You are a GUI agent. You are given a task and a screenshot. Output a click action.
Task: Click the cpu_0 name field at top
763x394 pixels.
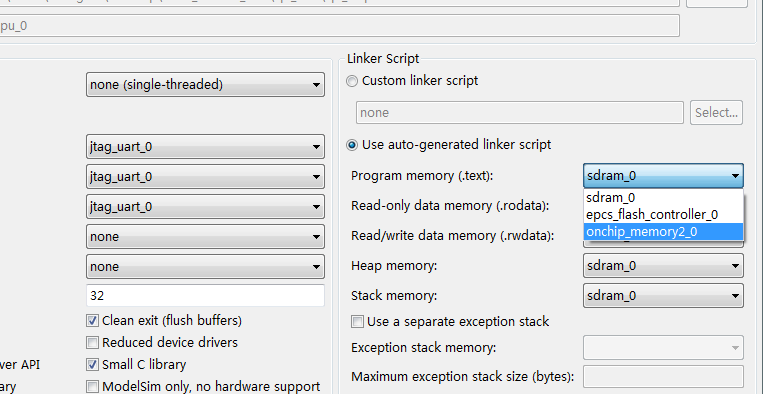[x=340, y=26]
